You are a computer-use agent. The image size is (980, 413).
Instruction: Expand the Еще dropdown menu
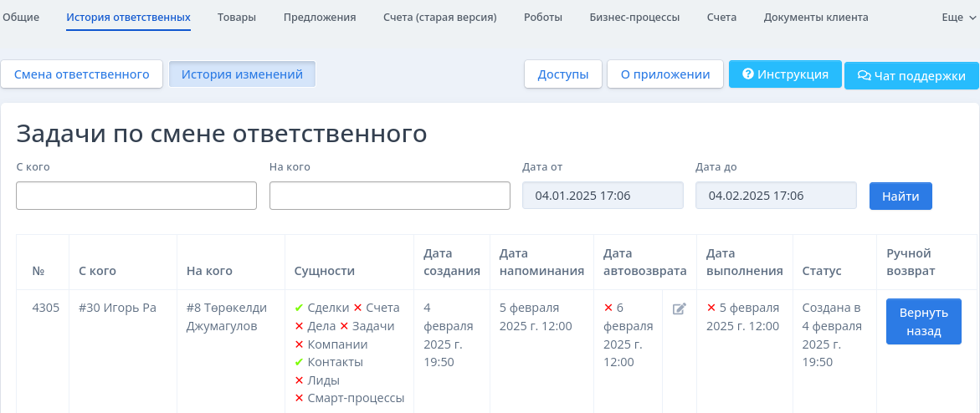[x=959, y=18]
